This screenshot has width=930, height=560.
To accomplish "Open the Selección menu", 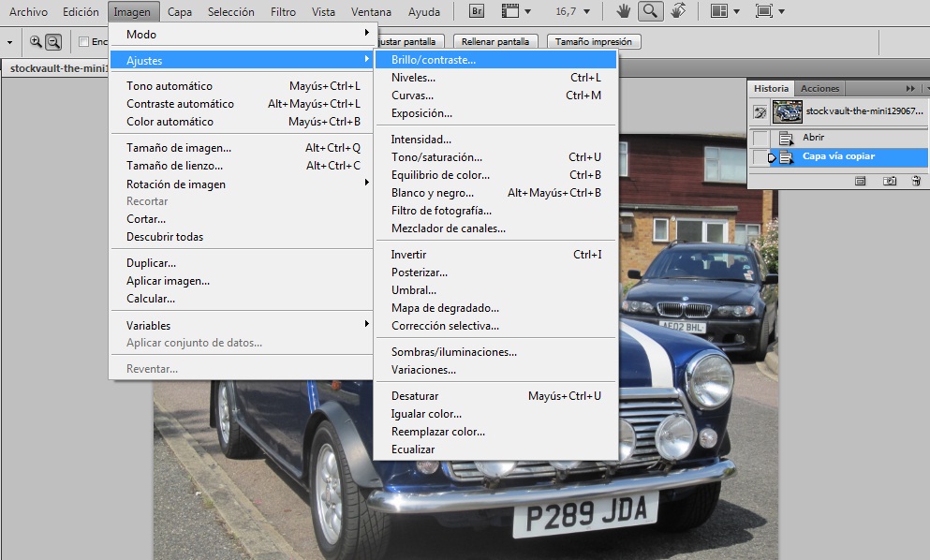I will [x=230, y=12].
